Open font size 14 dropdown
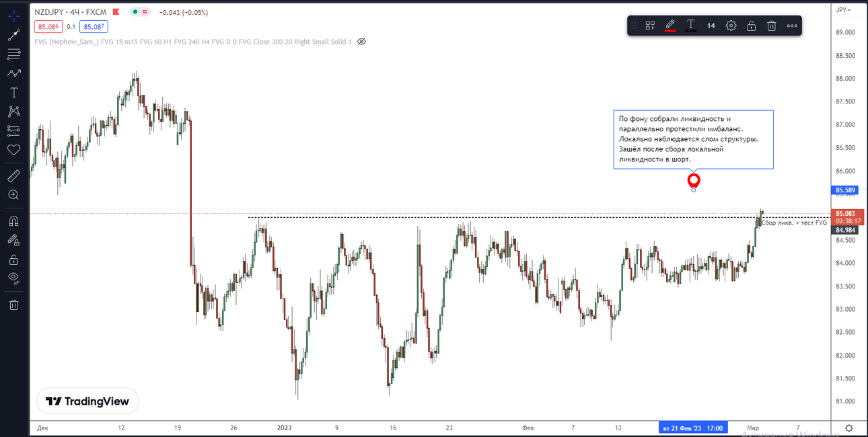The width and height of the screenshot is (868, 437). 711,26
